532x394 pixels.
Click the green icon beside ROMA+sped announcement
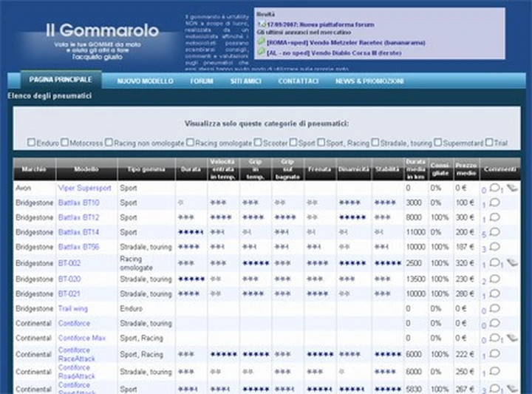tap(261, 41)
